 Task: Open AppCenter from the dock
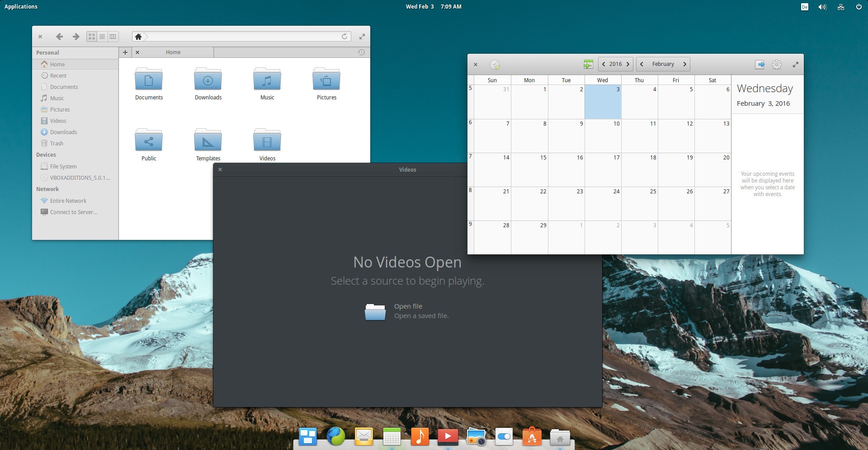tap(532, 436)
